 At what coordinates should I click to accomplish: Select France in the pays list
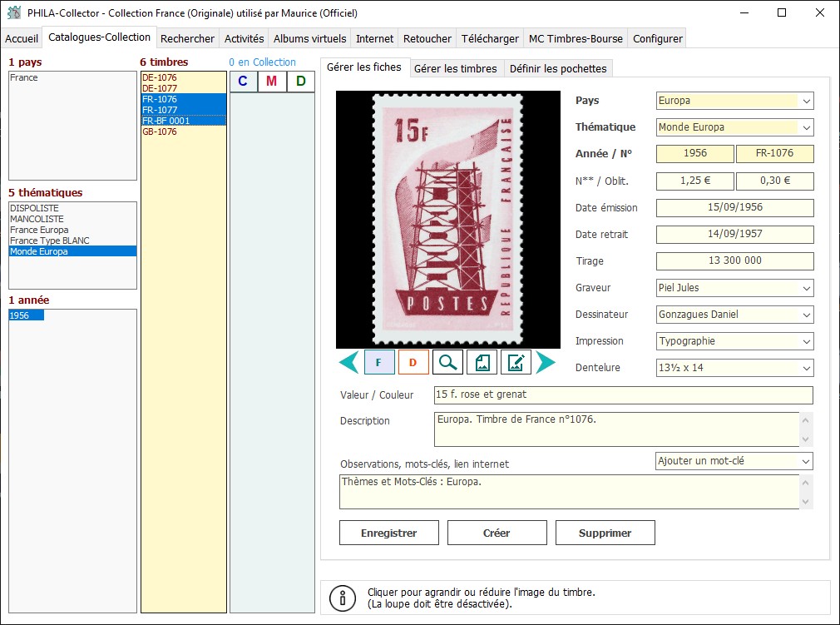coord(72,77)
